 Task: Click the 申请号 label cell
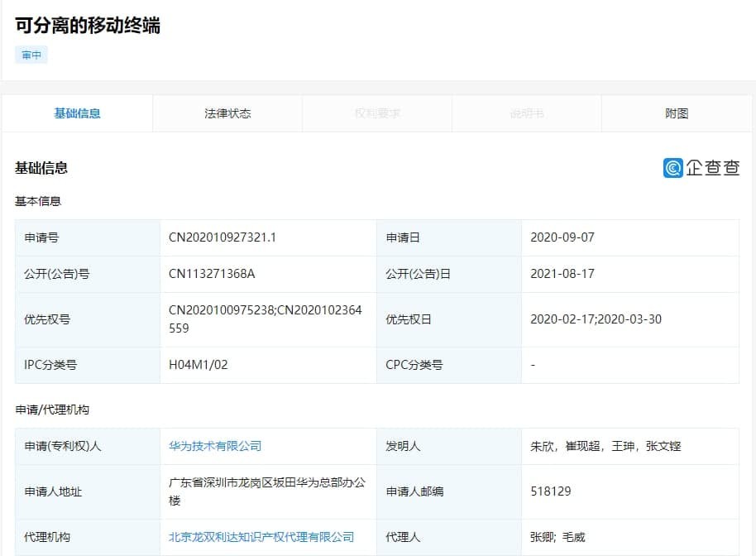[x=88, y=237]
